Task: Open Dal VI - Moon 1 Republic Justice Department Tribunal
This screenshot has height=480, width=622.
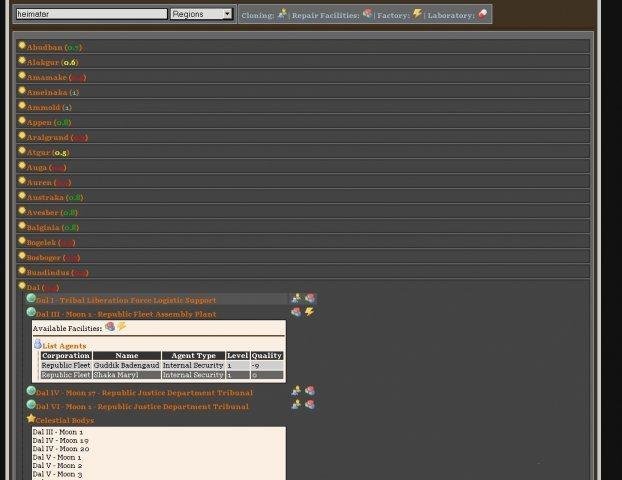Action: (142, 407)
